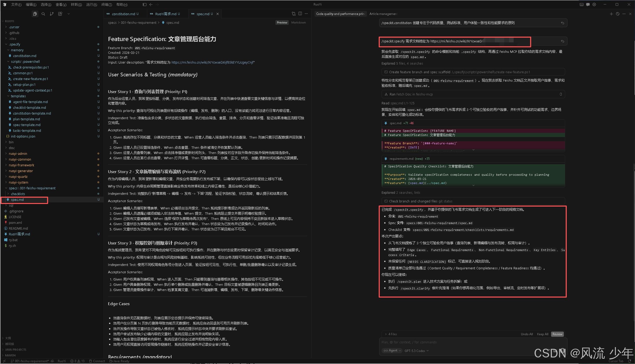Toggle bottom panel layout icon
635x364 pixels.
tap(581, 4)
